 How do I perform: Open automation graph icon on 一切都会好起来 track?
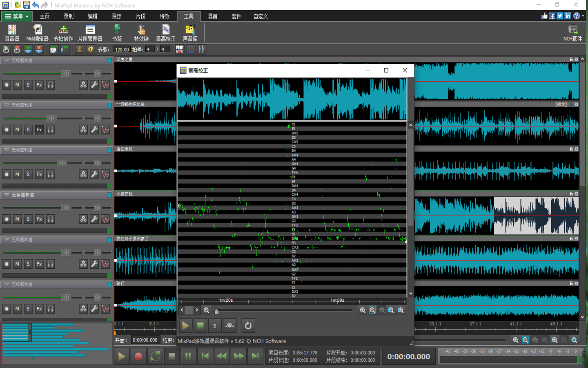tap(105, 130)
